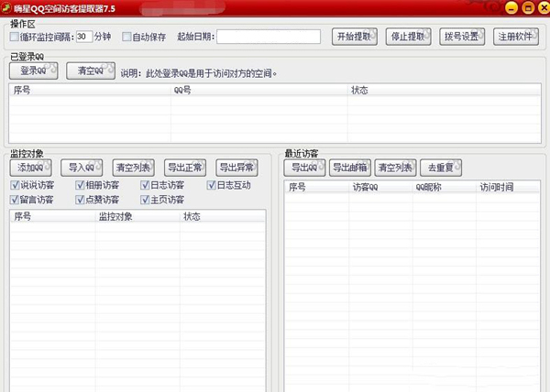Click the monitoring interval minutes field
The image size is (550, 392).
(86, 37)
